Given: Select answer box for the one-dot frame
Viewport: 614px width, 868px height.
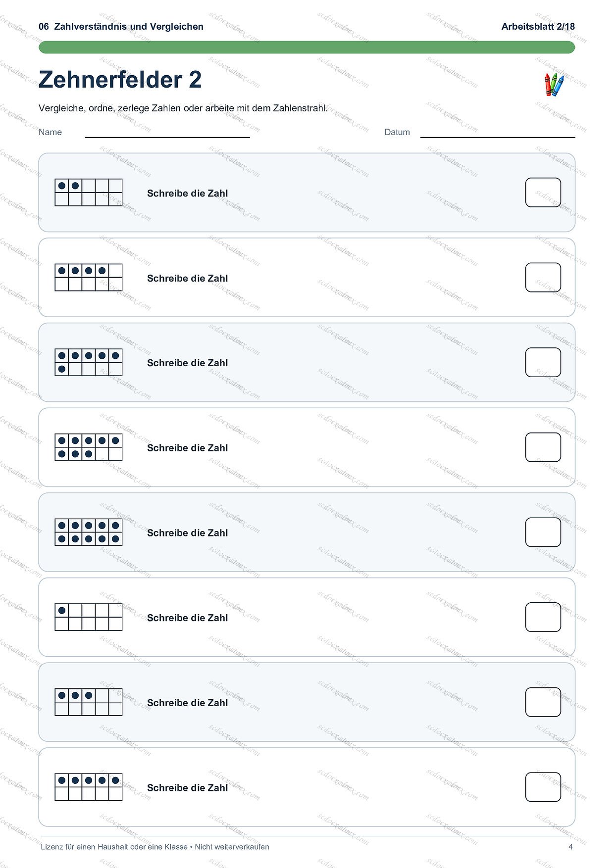Looking at the screenshot, I should click(543, 617).
